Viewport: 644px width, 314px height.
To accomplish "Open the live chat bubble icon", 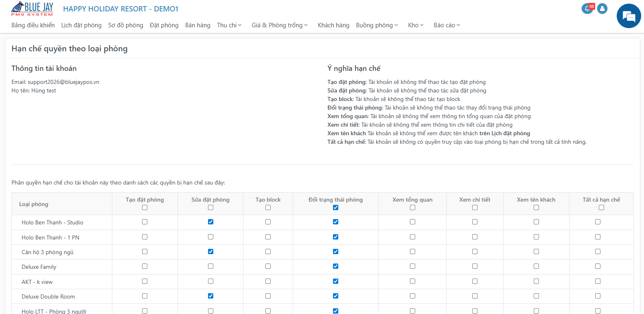I will [x=629, y=16].
